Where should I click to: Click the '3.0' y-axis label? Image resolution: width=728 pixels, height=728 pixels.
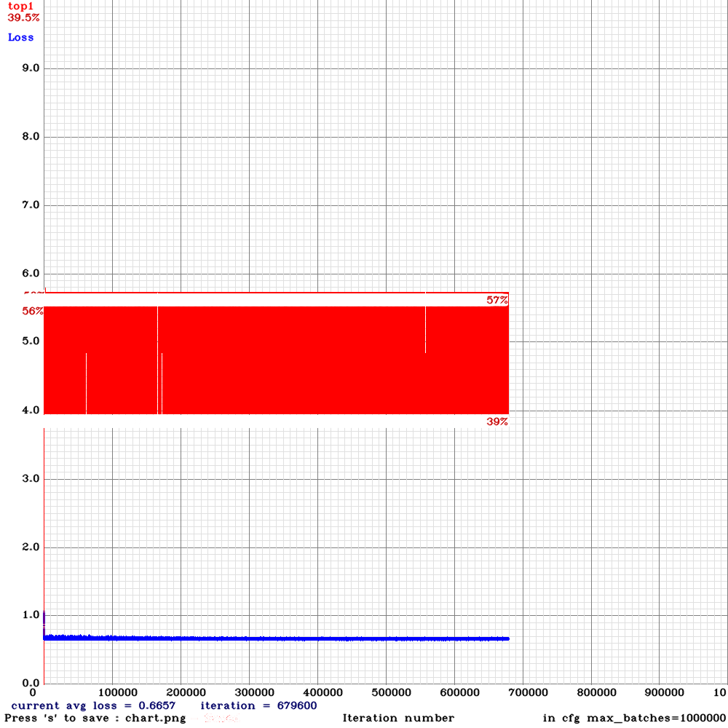tap(31, 479)
